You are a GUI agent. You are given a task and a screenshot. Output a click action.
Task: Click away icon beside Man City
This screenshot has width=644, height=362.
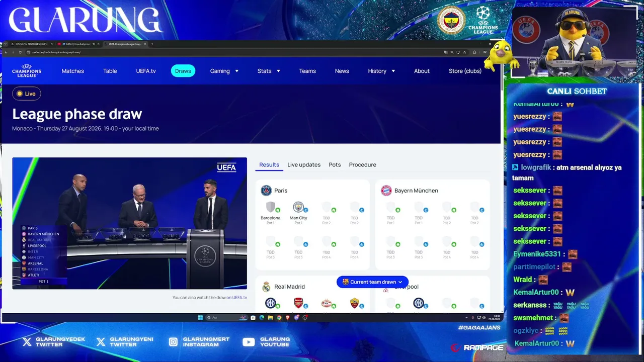tap(306, 210)
